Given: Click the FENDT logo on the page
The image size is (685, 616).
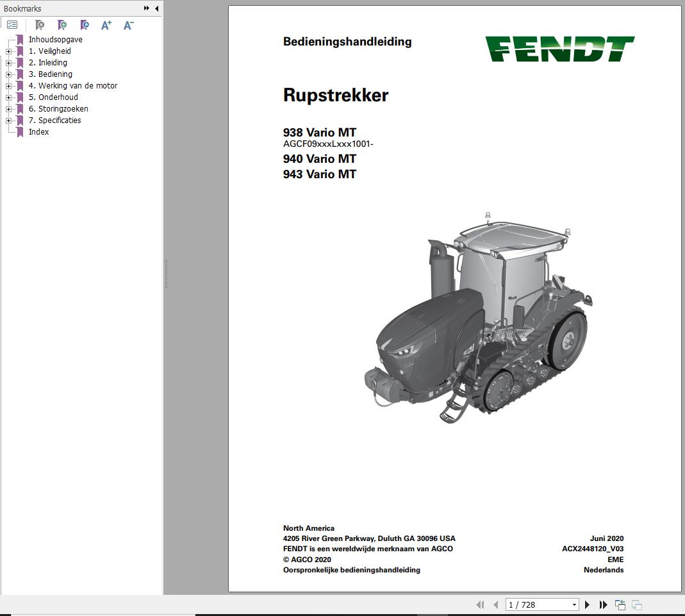Looking at the screenshot, I should point(560,49).
